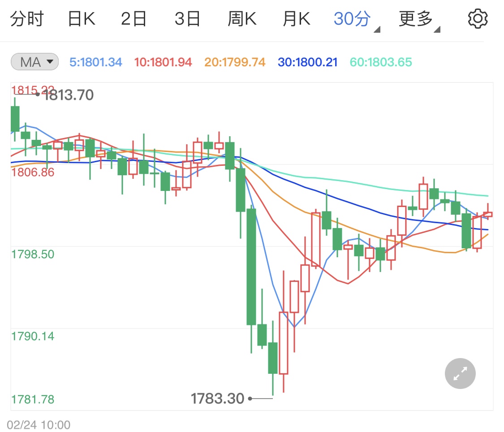Click the low price marker 1783.30
The image size is (504, 432).
(217, 398)
